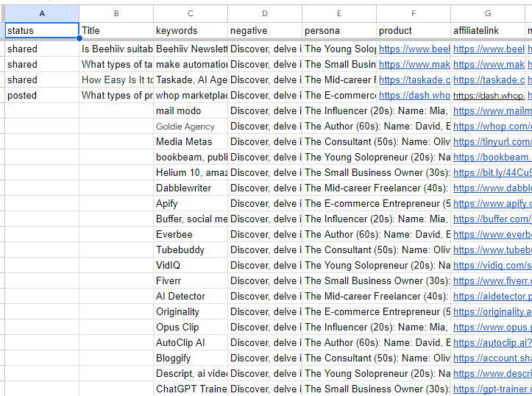Viewport: 532px width, 396px height.
Task: Open the bookbeam affiliate link
Action: 492,157
